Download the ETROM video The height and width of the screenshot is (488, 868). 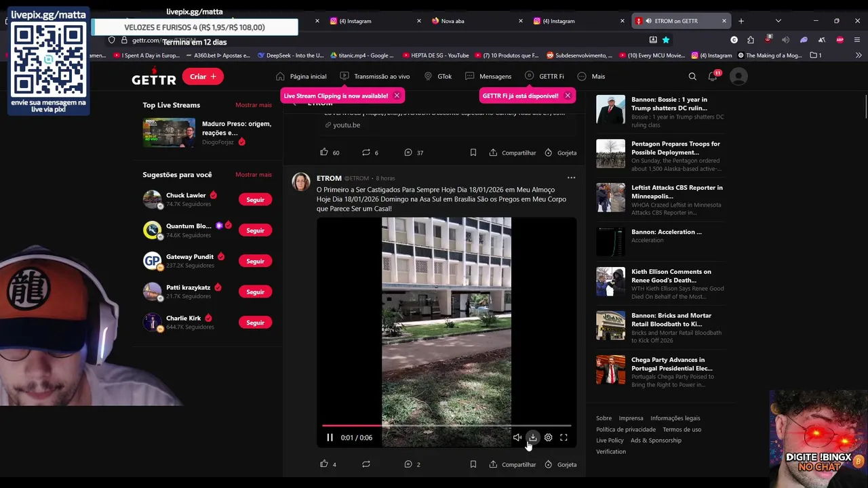pyautogui.click(x=533, y=438)
